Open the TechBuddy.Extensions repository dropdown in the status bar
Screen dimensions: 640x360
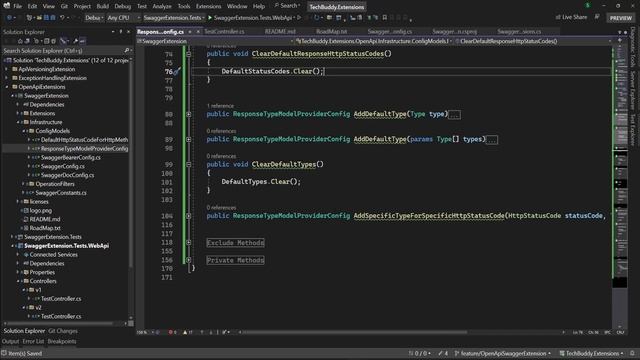tap(591, 353)
